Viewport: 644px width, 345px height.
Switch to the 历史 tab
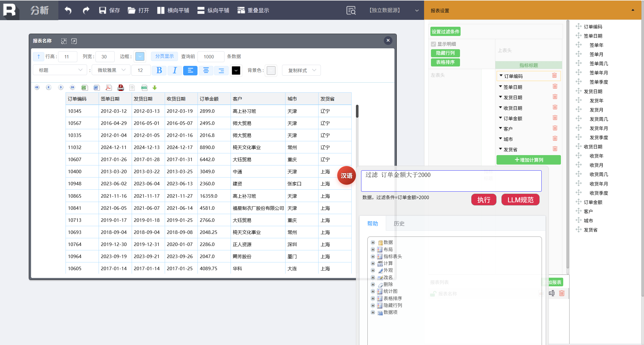coord(399,224)
